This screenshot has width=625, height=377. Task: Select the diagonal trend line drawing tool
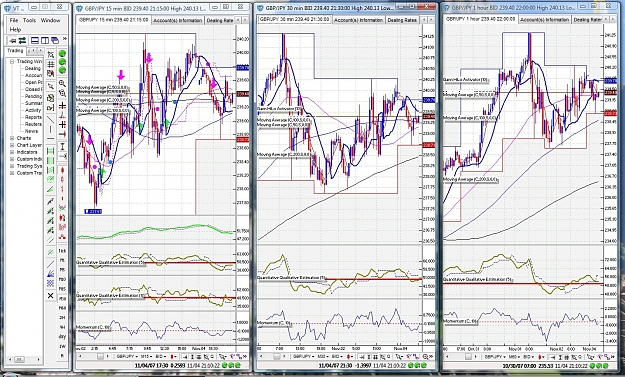click(51, 119)
